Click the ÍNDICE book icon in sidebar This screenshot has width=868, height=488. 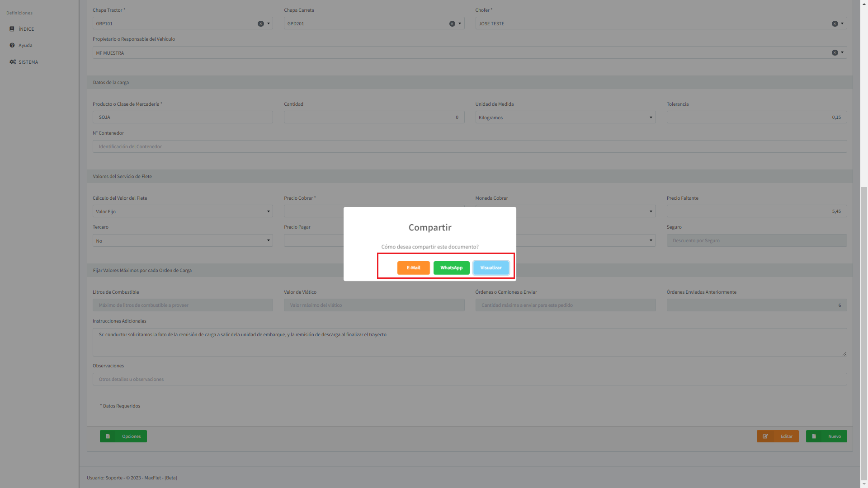(x=12, y=29)
